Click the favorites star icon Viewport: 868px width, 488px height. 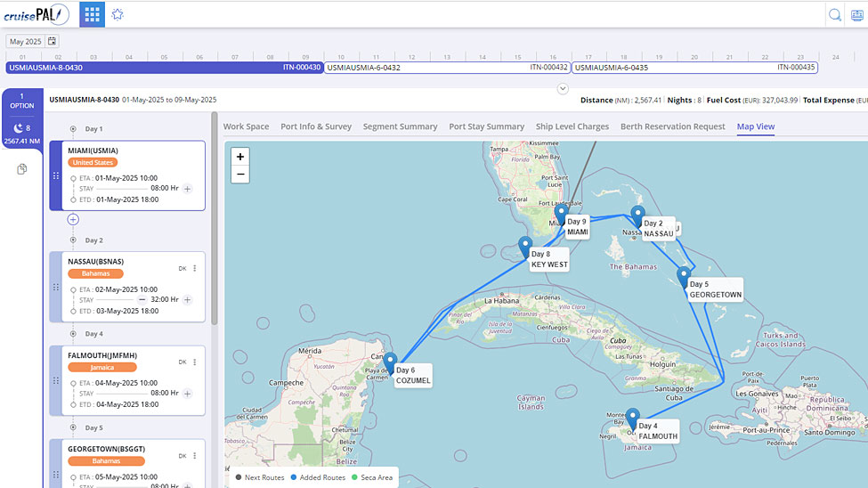click(x=118, y=14)
